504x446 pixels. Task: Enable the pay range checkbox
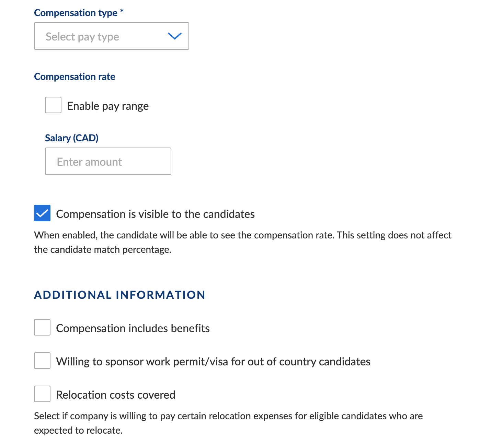[53, 105]
